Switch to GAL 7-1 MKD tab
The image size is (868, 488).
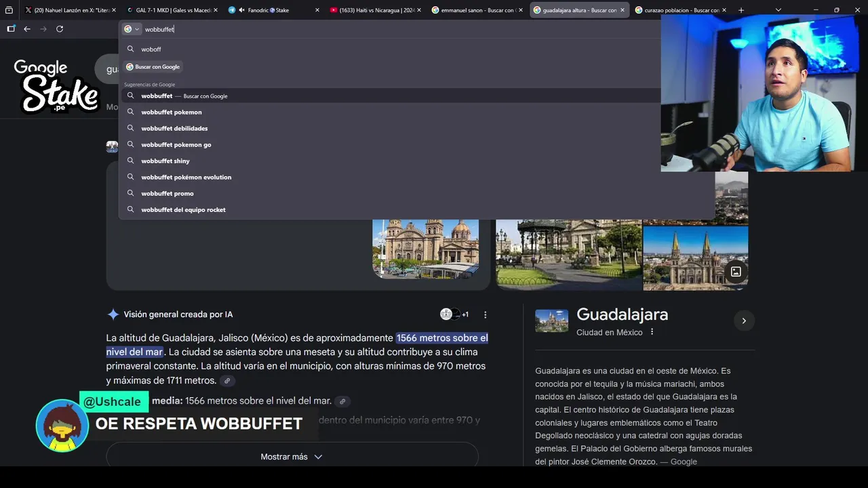point(172,10)
